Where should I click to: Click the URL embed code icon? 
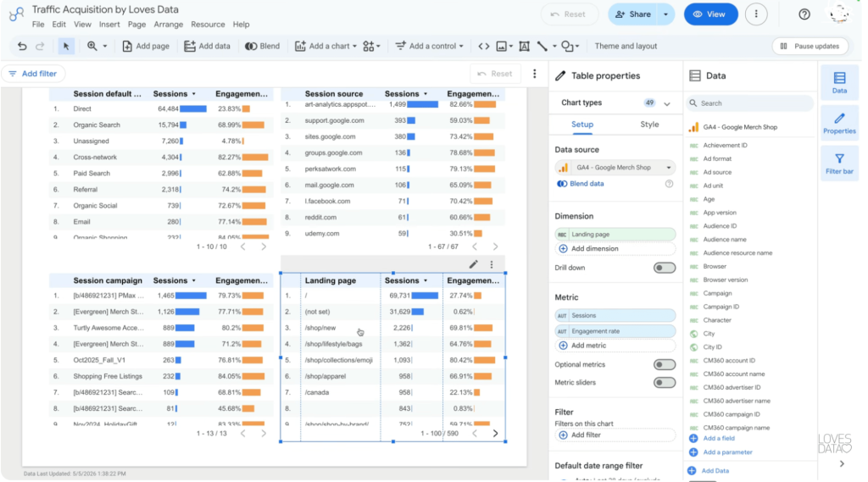[x=484, y=46]
